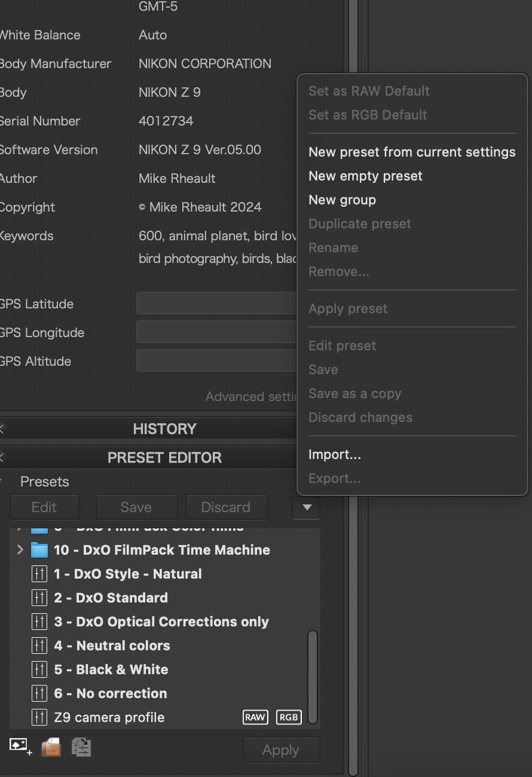The image size is (532, 777).
Task: Click the Save button under Presets
Action: [x=136, y=507]
